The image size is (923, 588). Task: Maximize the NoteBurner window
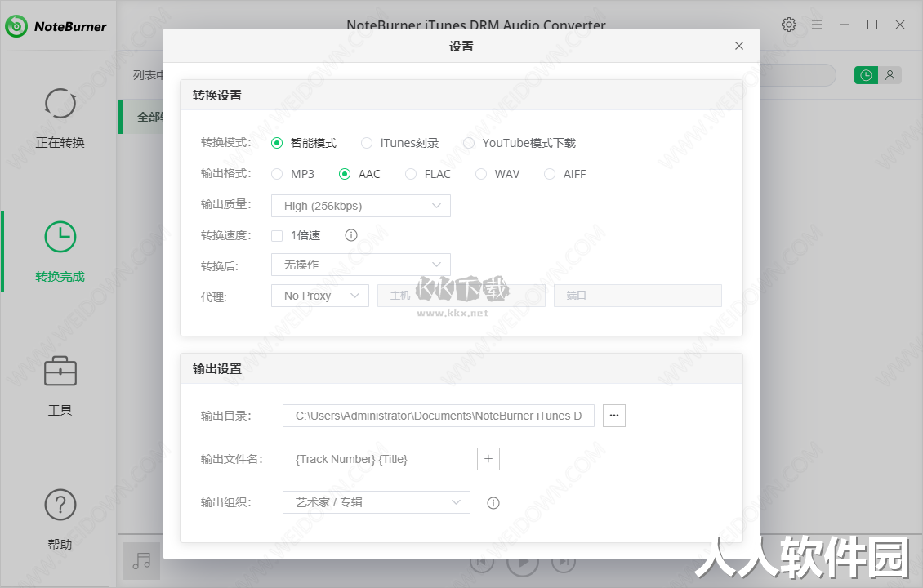(x=872, y=24)
